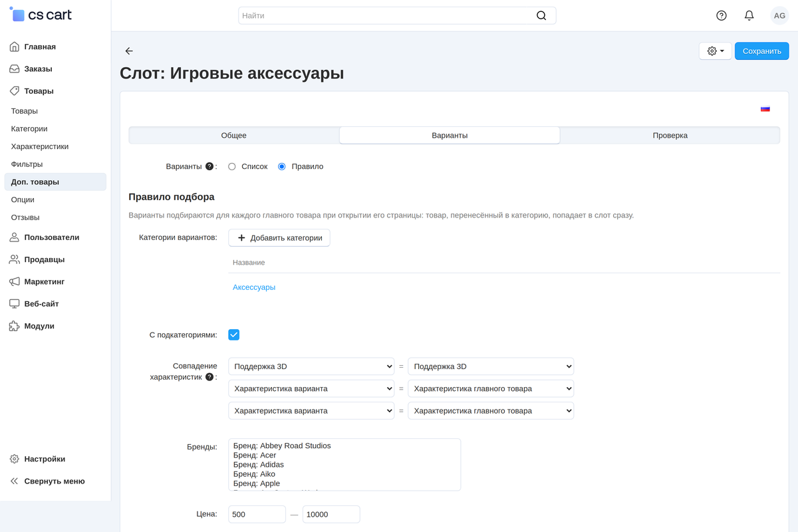The image size is (798, 532).
Task: Open Отзывы in the sidebar
Action: pyautogui.click(x=25, y=217)
